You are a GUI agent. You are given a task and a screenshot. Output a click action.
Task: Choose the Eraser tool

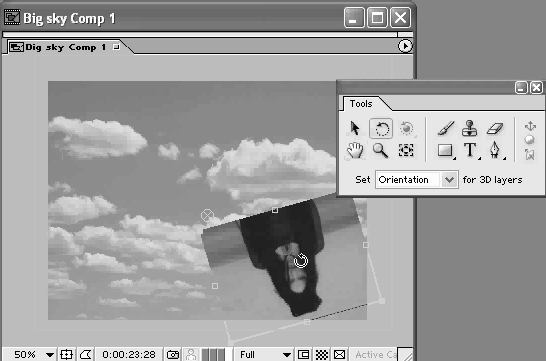[x=494, y=128]
